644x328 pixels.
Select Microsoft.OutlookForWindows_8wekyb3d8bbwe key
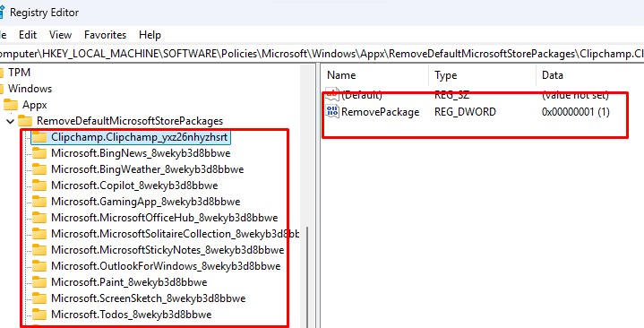click(166, 266)
